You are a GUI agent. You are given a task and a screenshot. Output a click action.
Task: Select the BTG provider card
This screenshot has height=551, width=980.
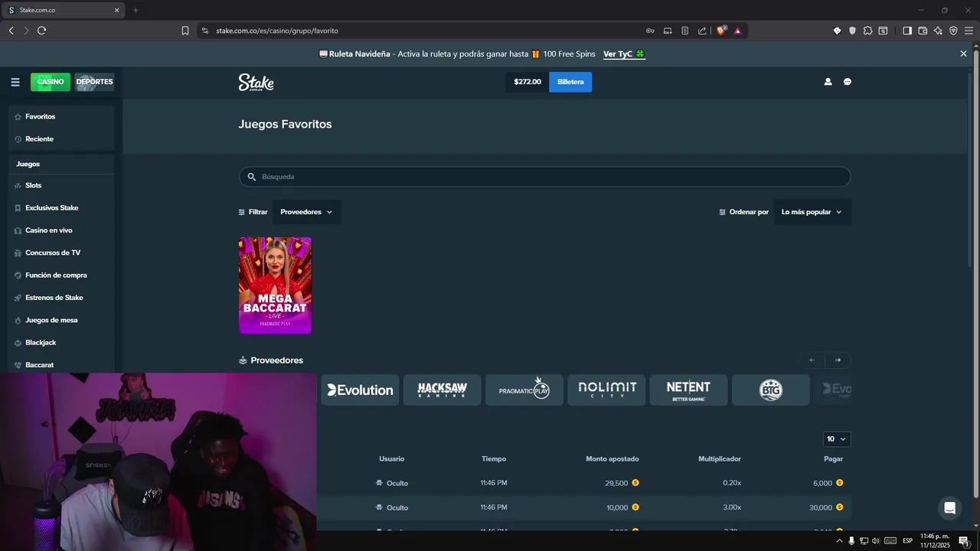click(x=771, y=390)
